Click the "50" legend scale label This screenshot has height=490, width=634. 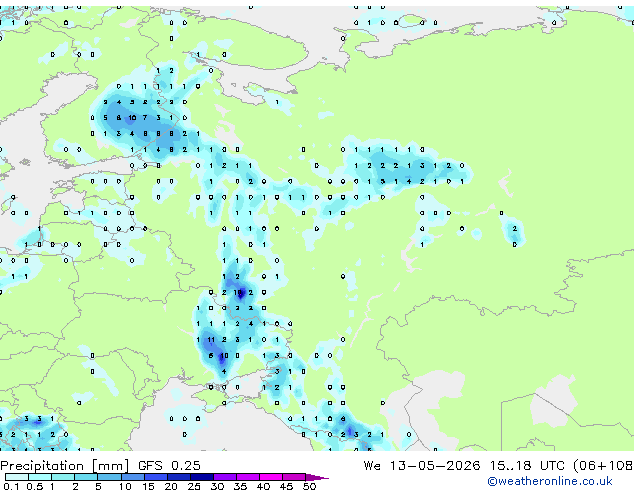coord(309,486)
